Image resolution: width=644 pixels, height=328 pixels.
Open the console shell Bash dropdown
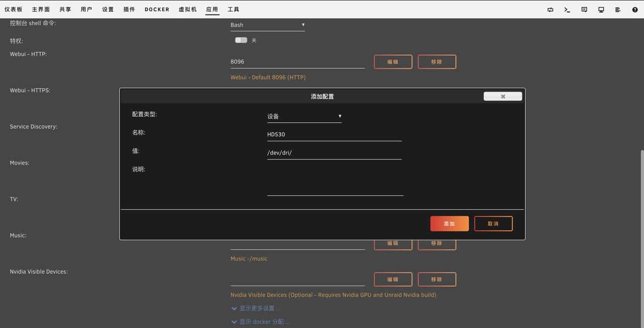click(x=267, y=25)
